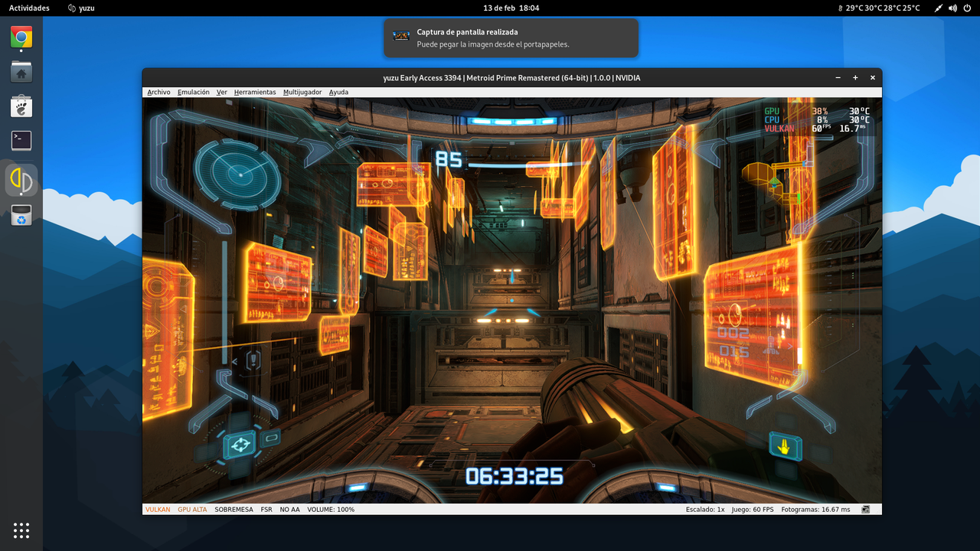Open the Herramientas menu
980x551 pixels.
(x=255, y=92)
